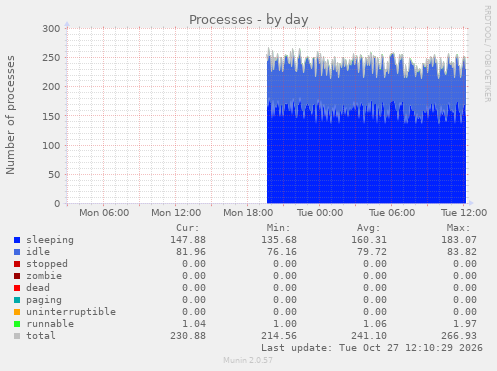The width and height of the screenshot is (497, 371).
Task: Select the 'sleeping' legend label
Action: click(50, 240)
